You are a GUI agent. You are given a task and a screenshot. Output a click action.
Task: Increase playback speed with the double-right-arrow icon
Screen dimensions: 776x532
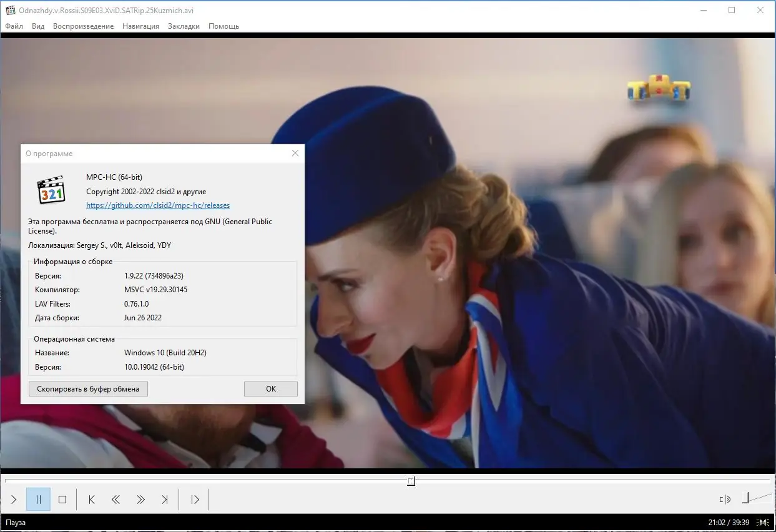[x=140, y=499]
